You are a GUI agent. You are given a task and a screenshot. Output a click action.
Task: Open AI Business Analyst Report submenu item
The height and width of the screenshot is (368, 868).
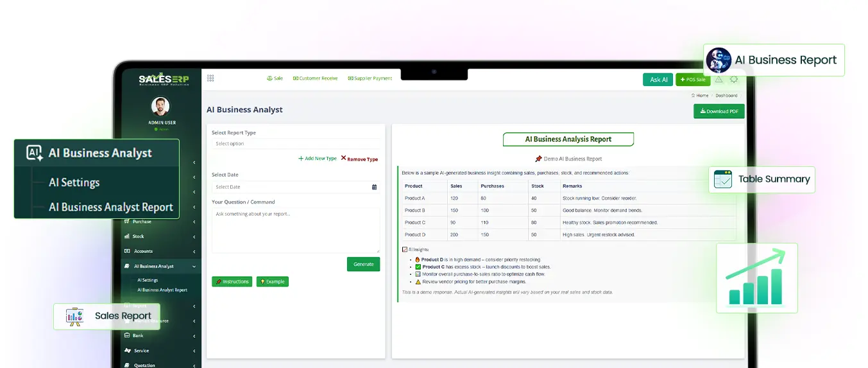click(162, 290)
